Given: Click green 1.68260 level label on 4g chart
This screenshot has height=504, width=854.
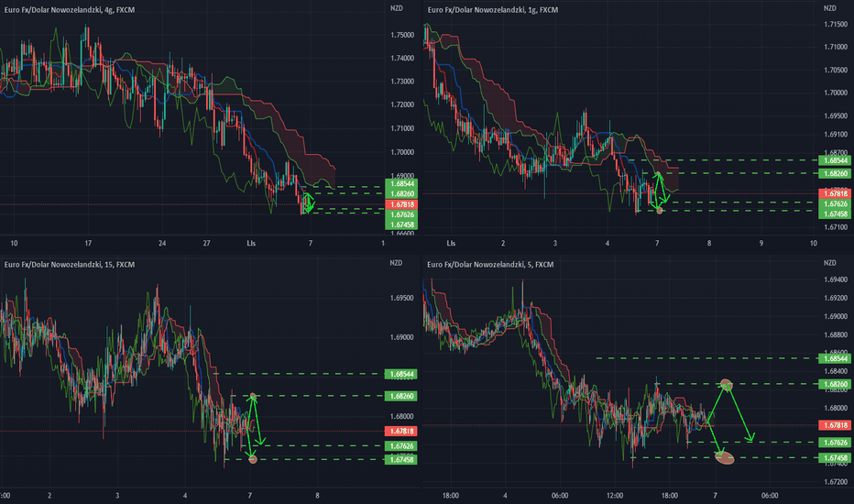Looking at the screenshot, I should tap(401, 194).
